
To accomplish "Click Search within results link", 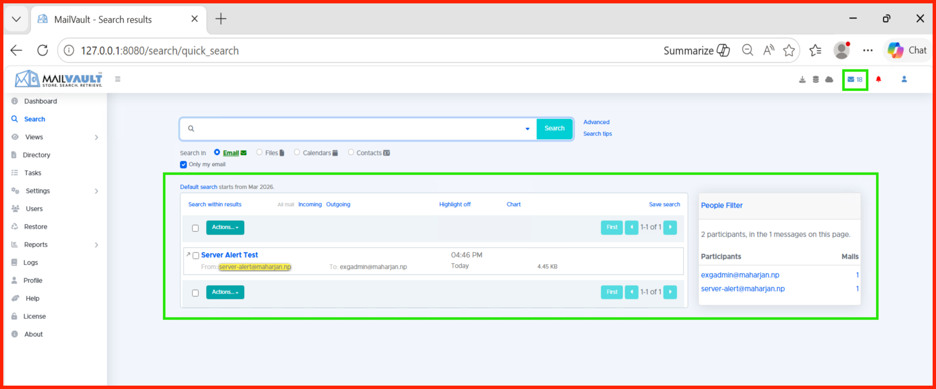I will (215, 205).
